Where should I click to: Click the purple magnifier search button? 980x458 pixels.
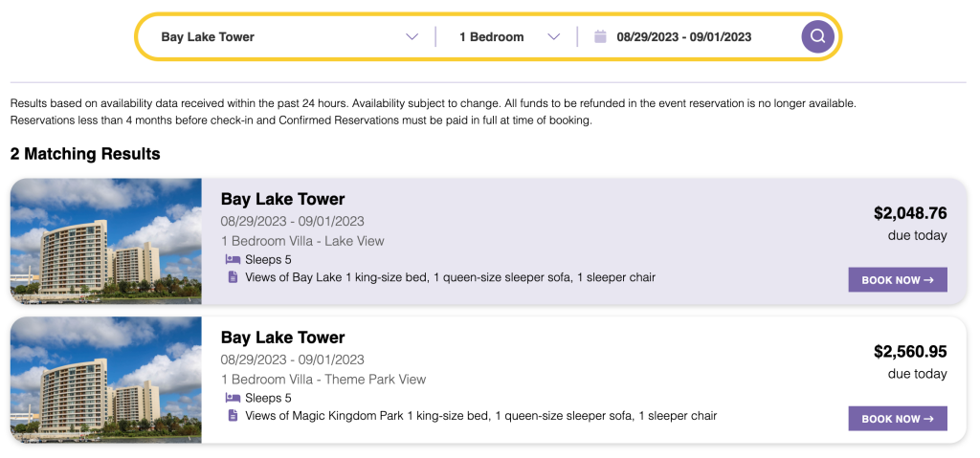click(817, 37)
